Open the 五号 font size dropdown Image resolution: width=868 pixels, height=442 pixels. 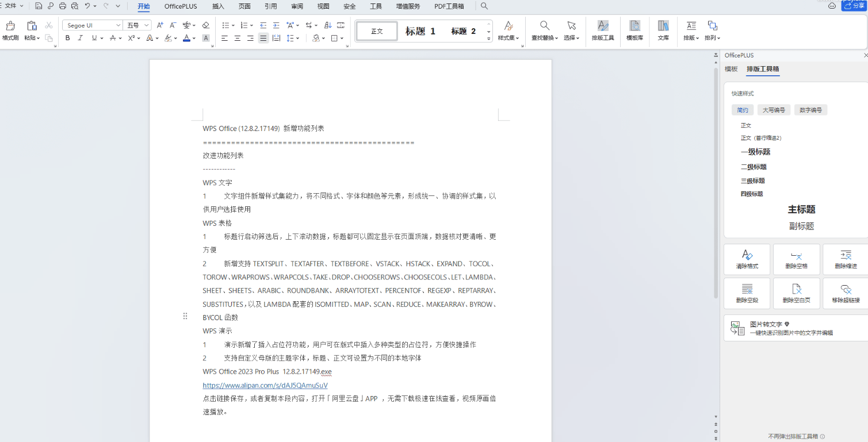(x=147, y=25)
